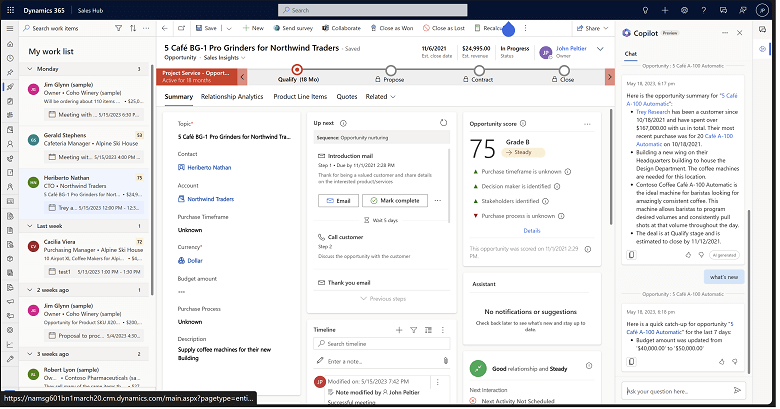
Task: Open the user profile avatar in top bar
Action: [762, 10]
